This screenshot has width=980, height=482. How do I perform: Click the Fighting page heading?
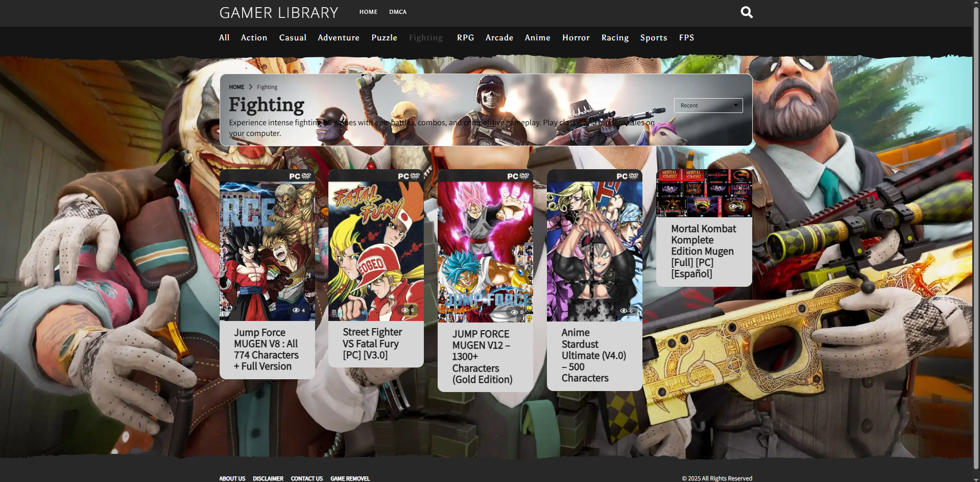pyautogui.click(x=267, y=104)
